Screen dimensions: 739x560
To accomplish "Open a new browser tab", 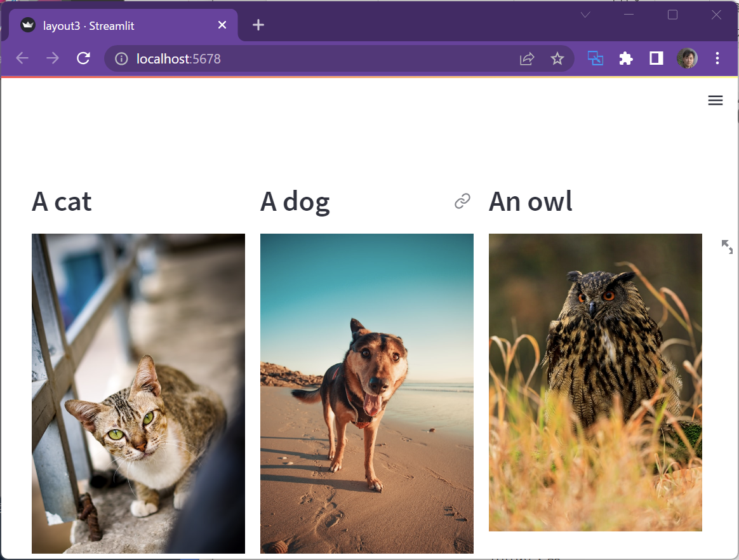I will [x=258, y=25].
